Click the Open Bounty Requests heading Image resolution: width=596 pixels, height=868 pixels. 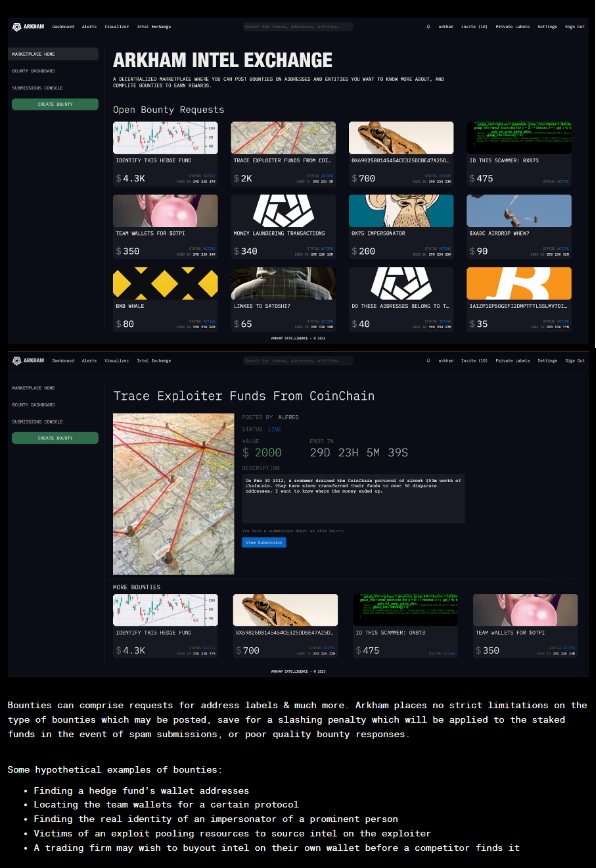(x=169, y=110)
